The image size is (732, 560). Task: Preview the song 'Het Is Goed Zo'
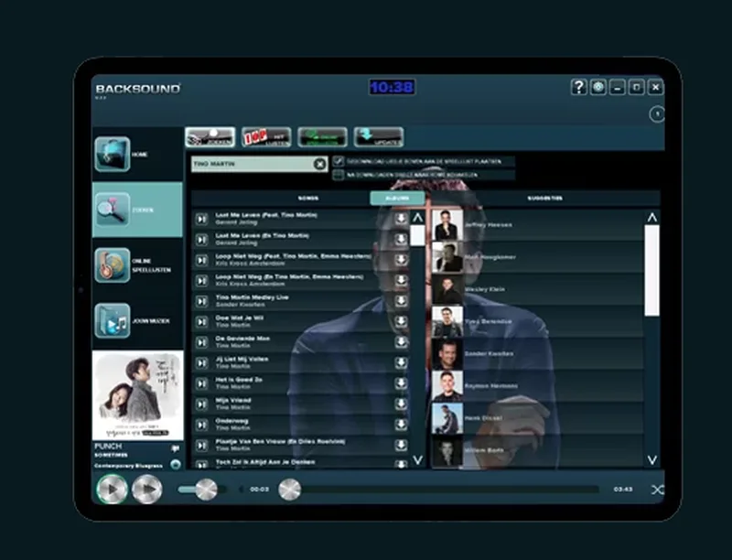[201, 383]
